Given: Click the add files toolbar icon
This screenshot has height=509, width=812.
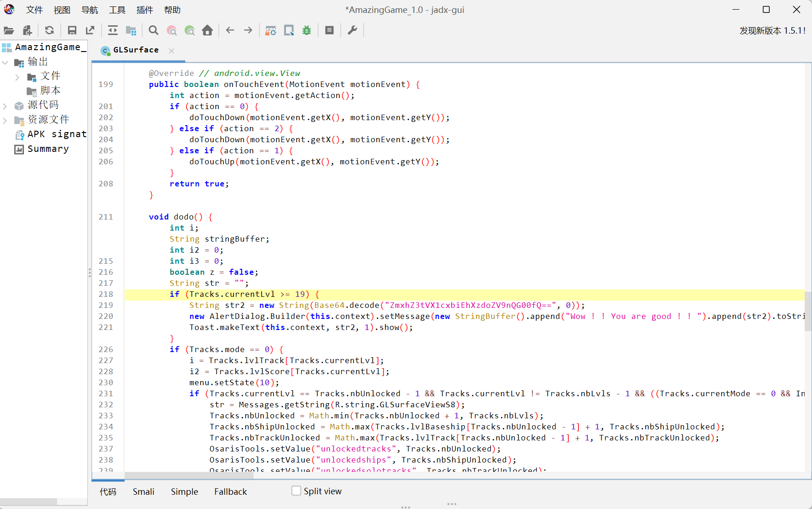Looking at the screenshot, I should tap(27, 30).
